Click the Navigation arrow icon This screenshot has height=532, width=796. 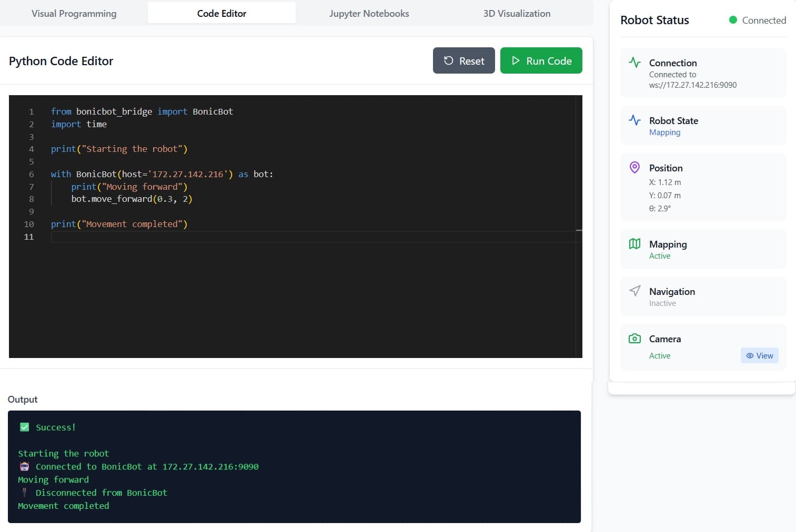[634, 290]
